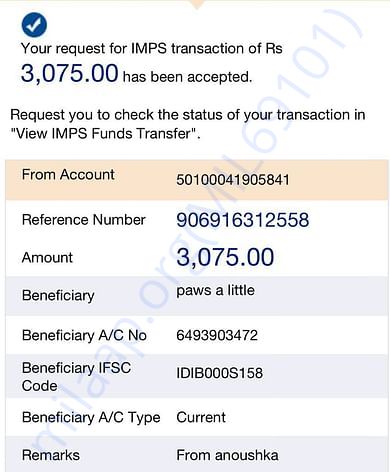Click the Beneficiary A/C No label

click(84, 335)
